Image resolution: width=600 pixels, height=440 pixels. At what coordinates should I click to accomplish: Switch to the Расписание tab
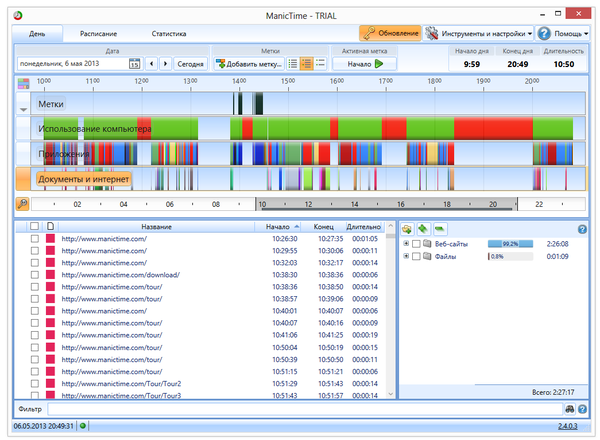(x=98, y=34)
